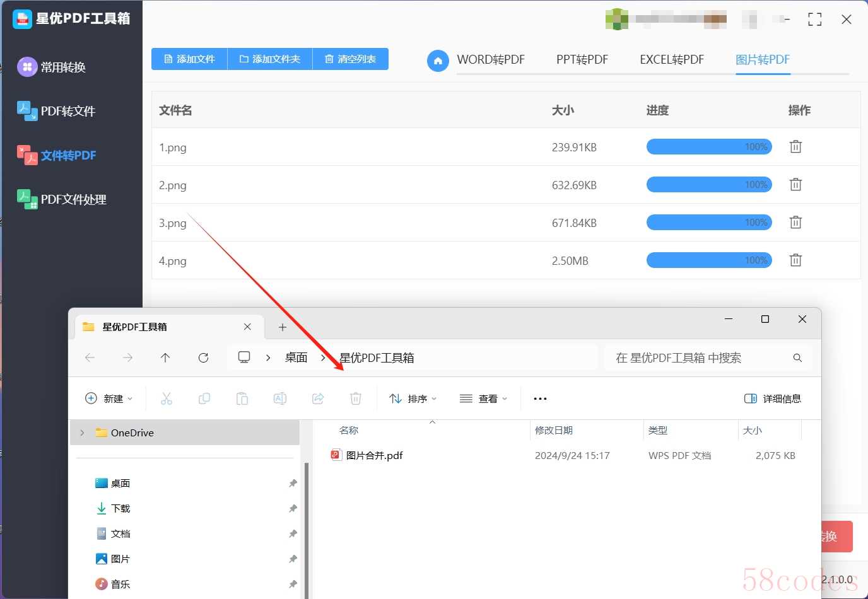Click Paste icon in Explorer toolbar

click(242, 398)
